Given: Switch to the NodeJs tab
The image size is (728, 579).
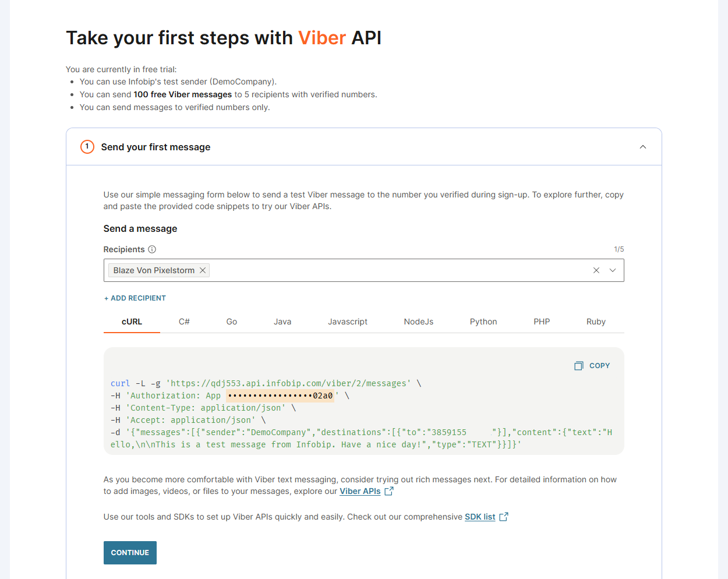Looking at the screenshot, I should [x=419, y=322].
